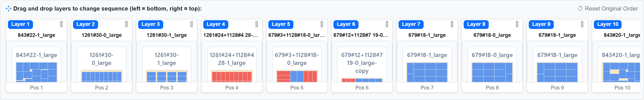
Task: Click the Pos 5 label
Action: point(297,87)
